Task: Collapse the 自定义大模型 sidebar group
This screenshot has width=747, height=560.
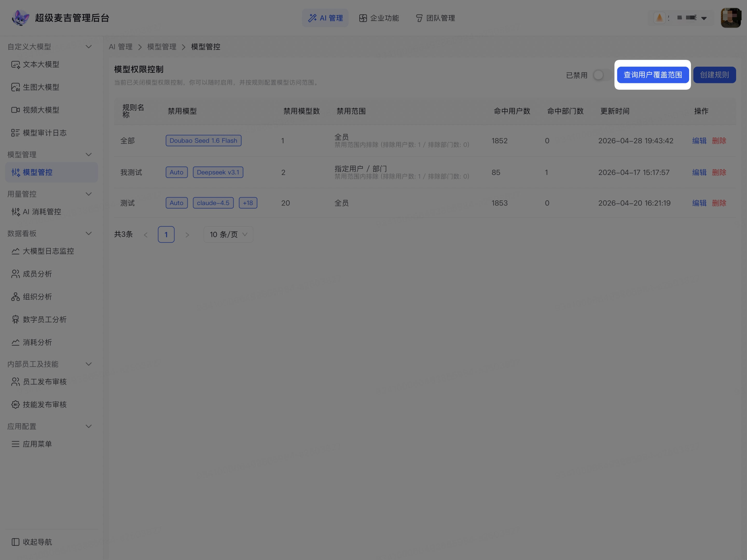Action: pos(88,47)
